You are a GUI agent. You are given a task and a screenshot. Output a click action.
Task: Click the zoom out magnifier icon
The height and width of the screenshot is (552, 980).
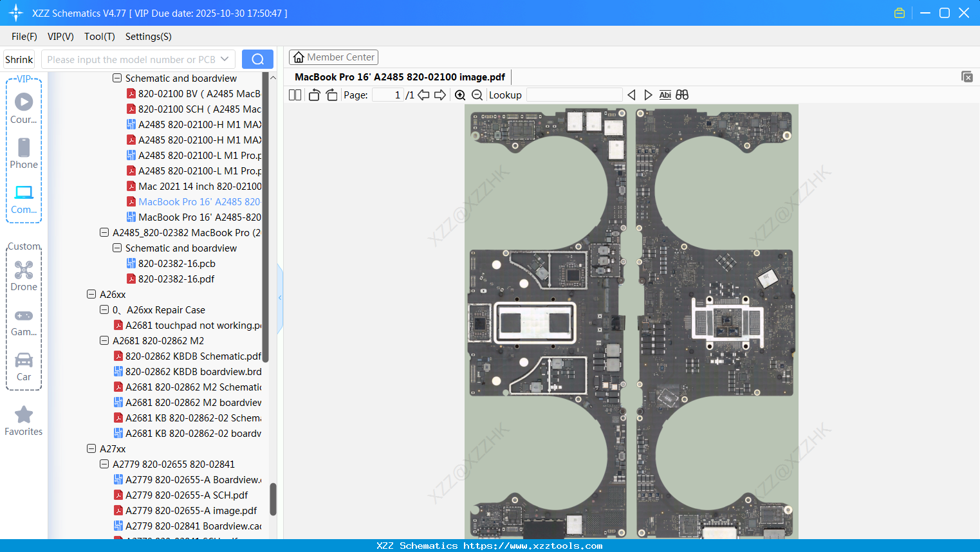[477, 95]
